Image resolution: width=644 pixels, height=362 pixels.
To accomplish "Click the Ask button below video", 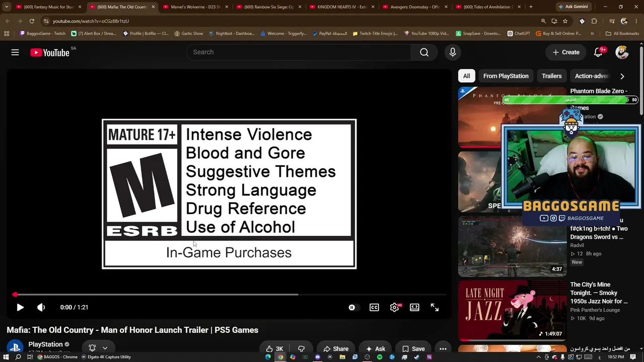I will 375,349.
